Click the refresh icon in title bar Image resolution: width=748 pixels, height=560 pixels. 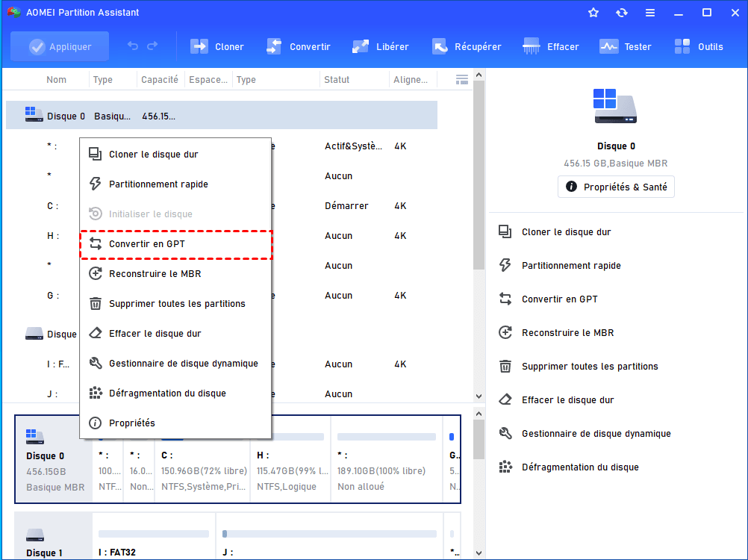tap(622, 13)
